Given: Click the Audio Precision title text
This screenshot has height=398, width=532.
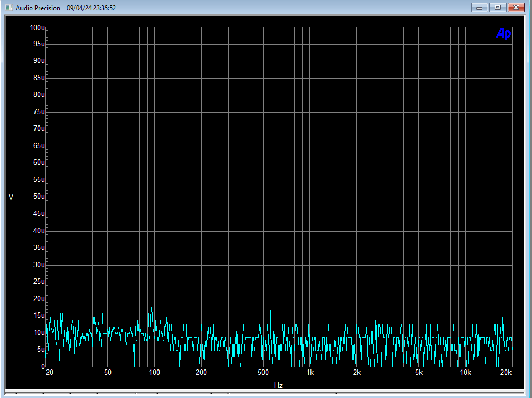Looking at the screenshot, I should (x=38, y=8).
